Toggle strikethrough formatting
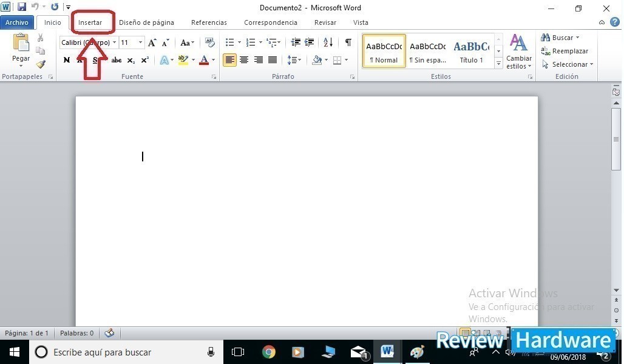Screen dimensions: 624x364 point(116,60)
